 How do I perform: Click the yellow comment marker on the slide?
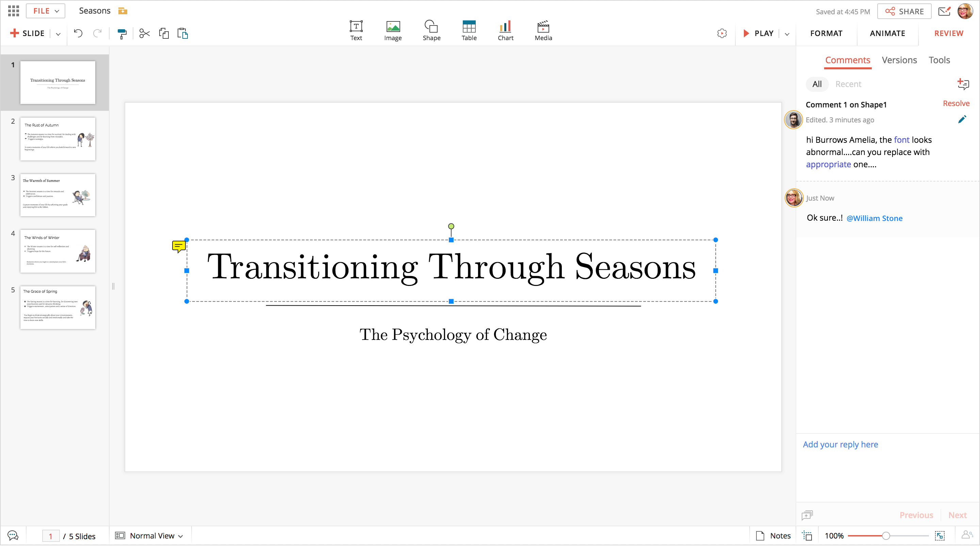point(178,246)
